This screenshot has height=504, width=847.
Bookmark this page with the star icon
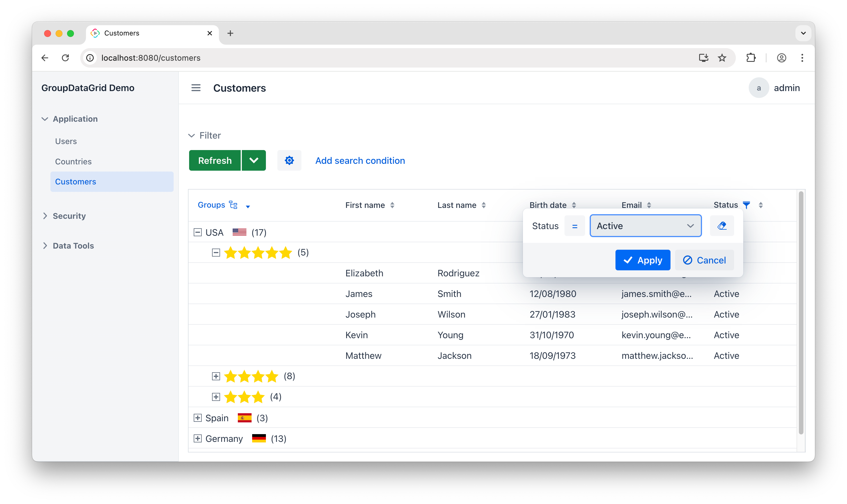[x=722, y=58]
